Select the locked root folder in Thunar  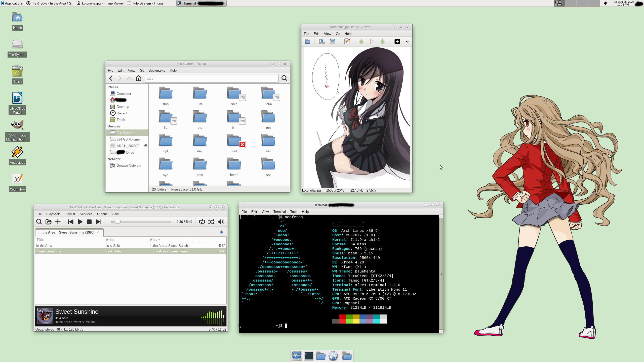(234, 143)
